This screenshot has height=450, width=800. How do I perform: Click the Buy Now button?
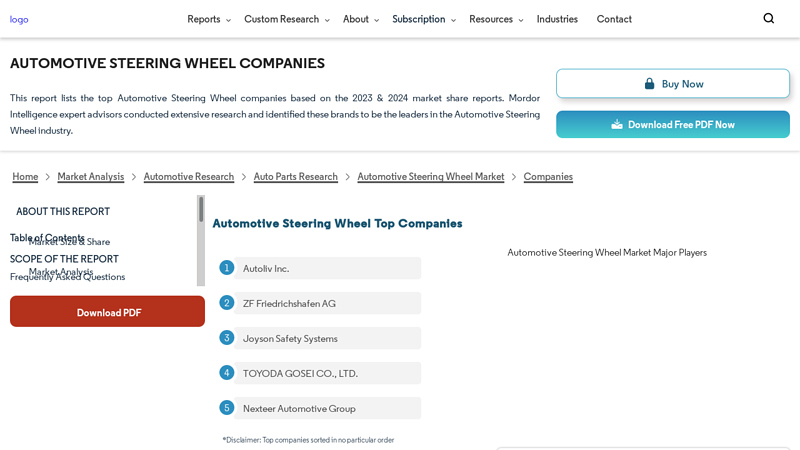tap(672, 84)
